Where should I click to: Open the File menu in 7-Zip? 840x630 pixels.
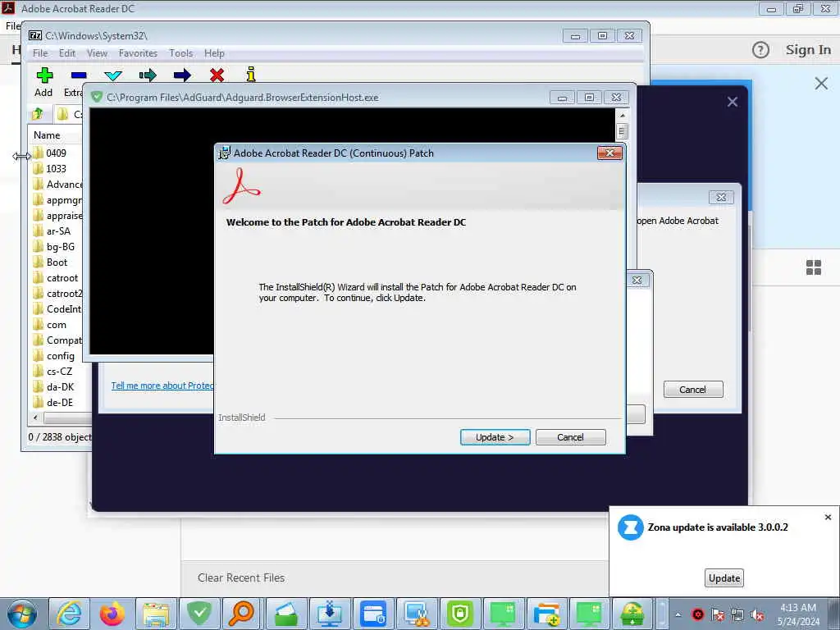click(x=40, y=53)
